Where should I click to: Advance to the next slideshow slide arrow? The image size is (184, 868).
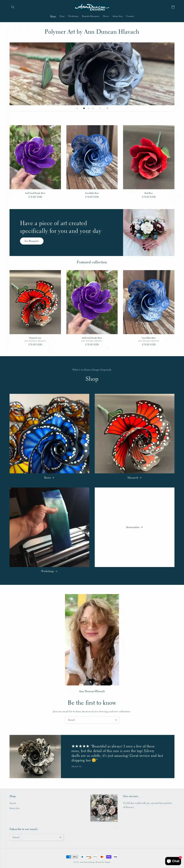100,108
